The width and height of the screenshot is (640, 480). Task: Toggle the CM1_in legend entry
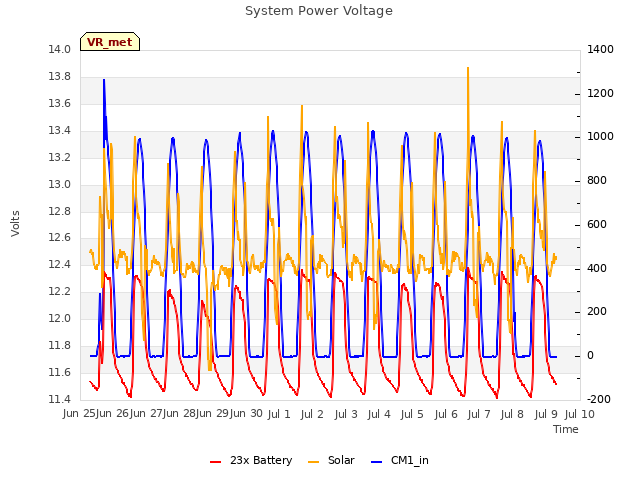pos(400,460)
